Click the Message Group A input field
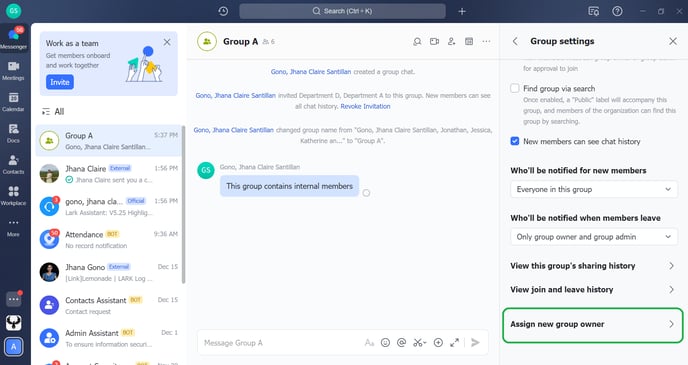Screen dimensions: 688x365 click(x=281, y=343)
